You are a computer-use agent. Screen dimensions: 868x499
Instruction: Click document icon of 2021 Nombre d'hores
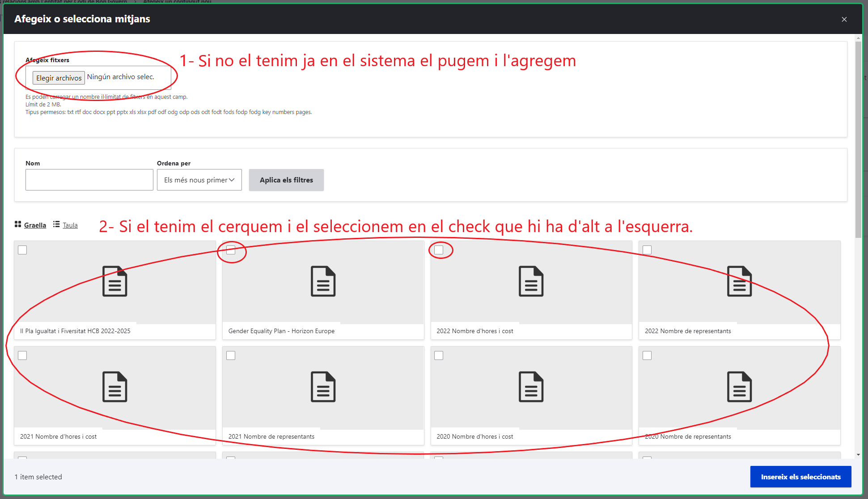pos(115,387)
